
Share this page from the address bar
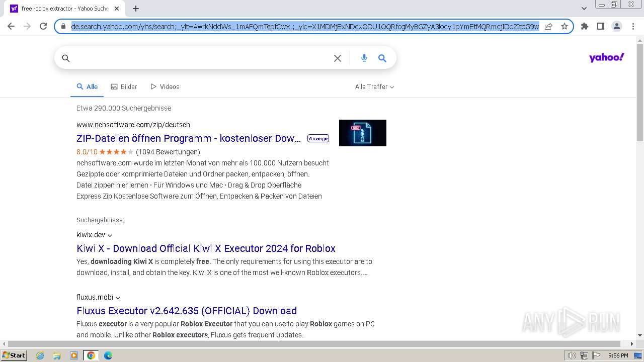coord(548,26)
